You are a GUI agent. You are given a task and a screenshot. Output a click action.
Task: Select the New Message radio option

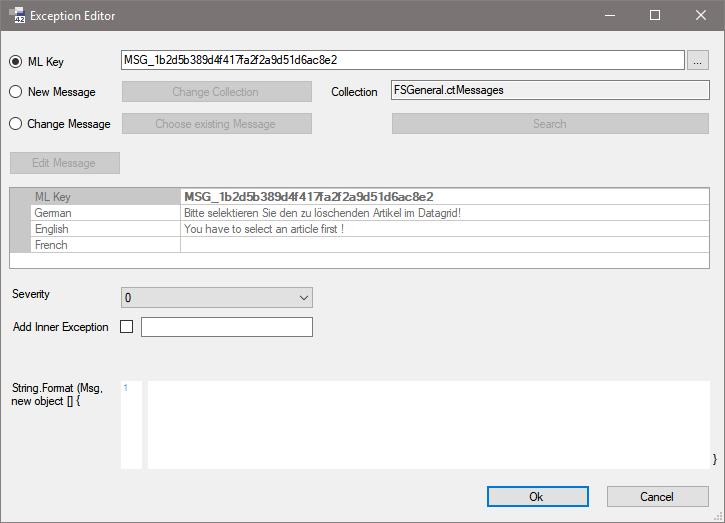click(x=16, y=92)
